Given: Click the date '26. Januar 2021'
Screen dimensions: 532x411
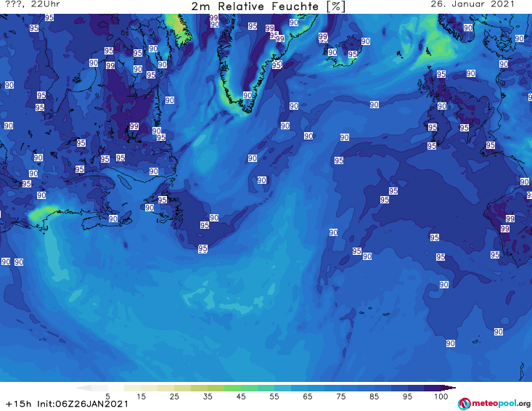Looking at the screenshot, I should (472, 4).
